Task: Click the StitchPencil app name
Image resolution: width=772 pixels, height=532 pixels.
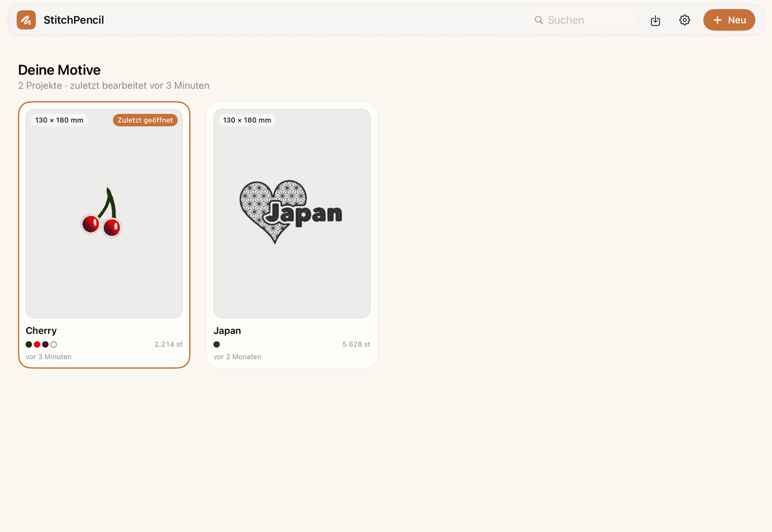Action: 74,20
